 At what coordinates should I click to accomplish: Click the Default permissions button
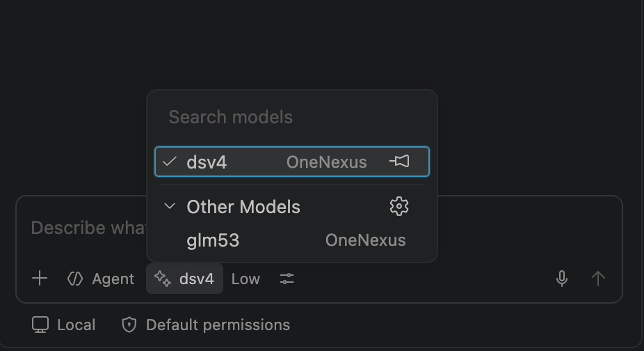[206, 325]
